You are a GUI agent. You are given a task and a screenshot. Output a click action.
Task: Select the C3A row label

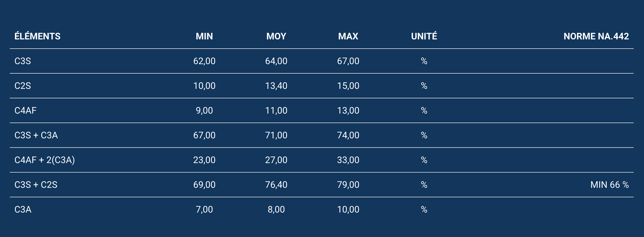(x=23, y=209)
